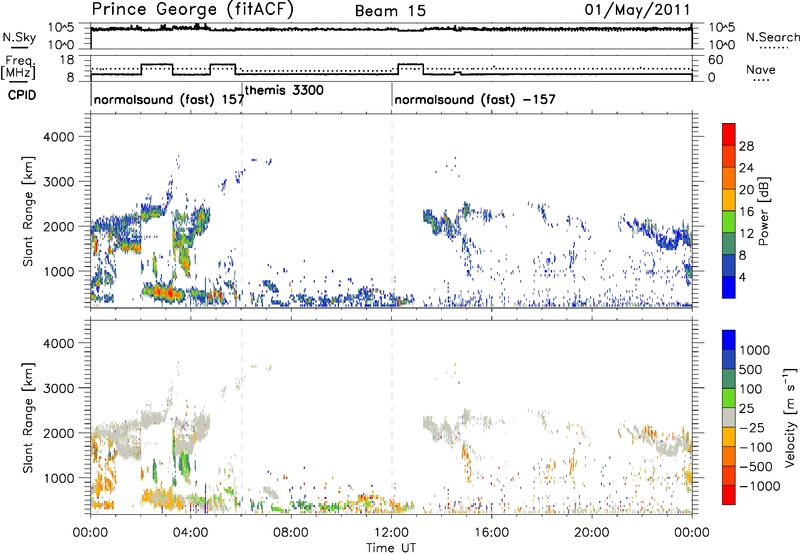Click the 'Velocity [m s-1]' colorbar label
800x554 pixels.
[790, 417]
